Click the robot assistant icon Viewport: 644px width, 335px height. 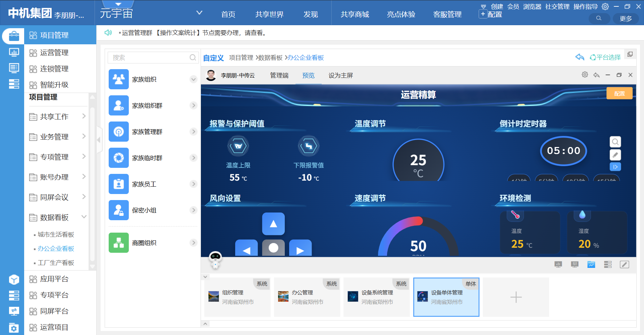[215, 259]
